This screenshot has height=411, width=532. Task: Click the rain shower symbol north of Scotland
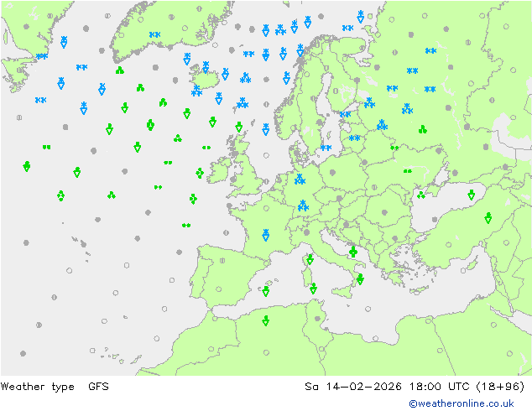point(238,127)
